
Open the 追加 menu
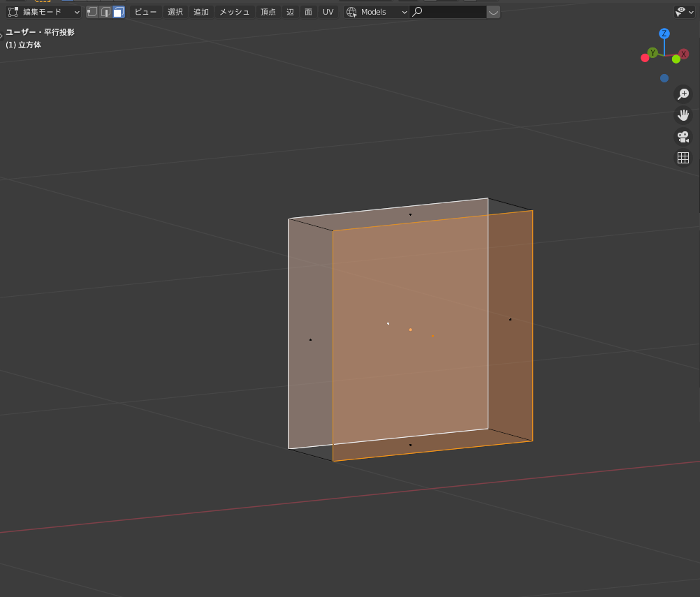(201, 12)
